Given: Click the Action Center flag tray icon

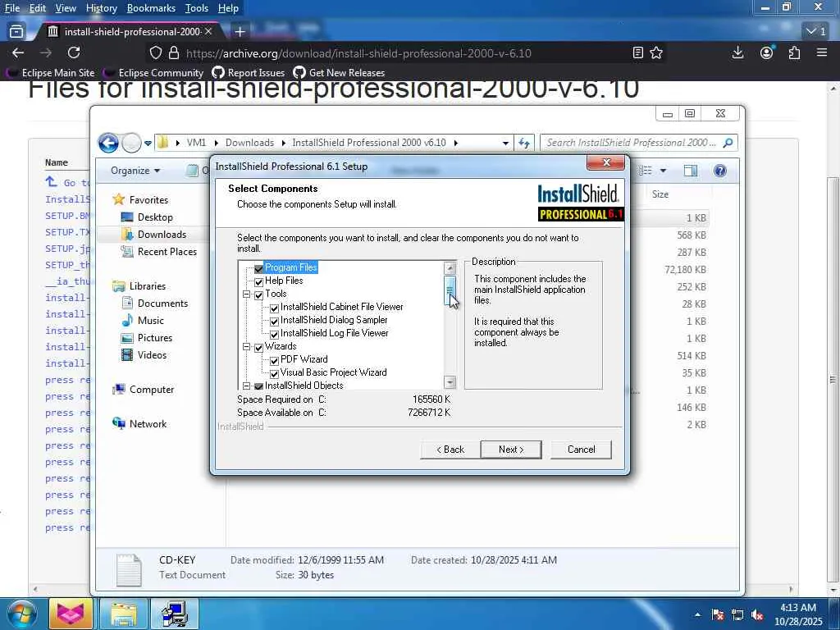Looking at the screenshot, I should [717, 615].
